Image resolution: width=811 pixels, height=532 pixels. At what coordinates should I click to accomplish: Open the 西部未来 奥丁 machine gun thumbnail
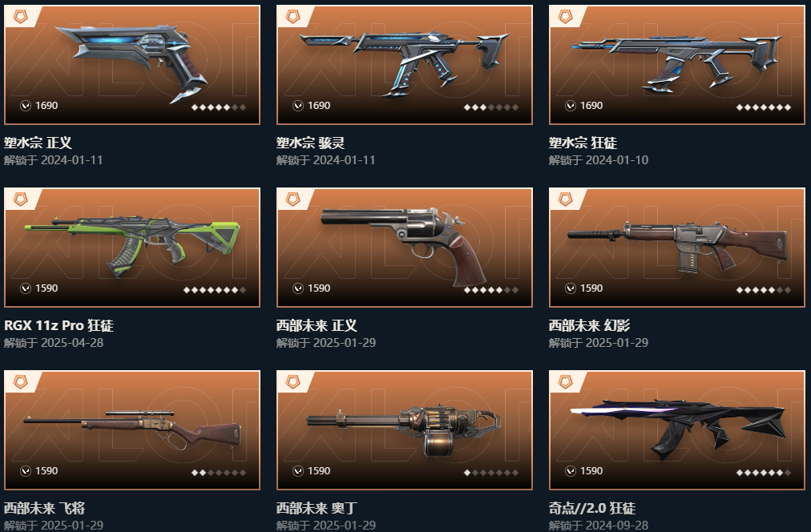pyautogui.click(x=405, y=430)
